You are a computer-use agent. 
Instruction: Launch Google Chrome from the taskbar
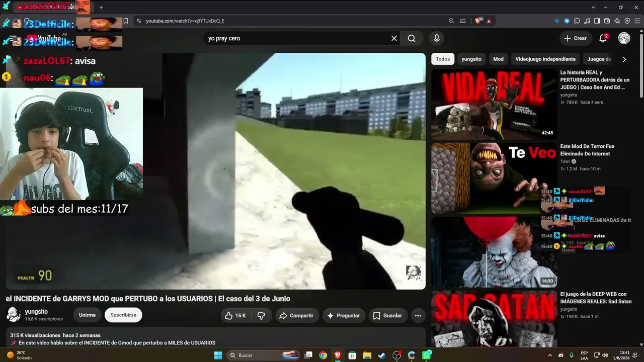323,355
